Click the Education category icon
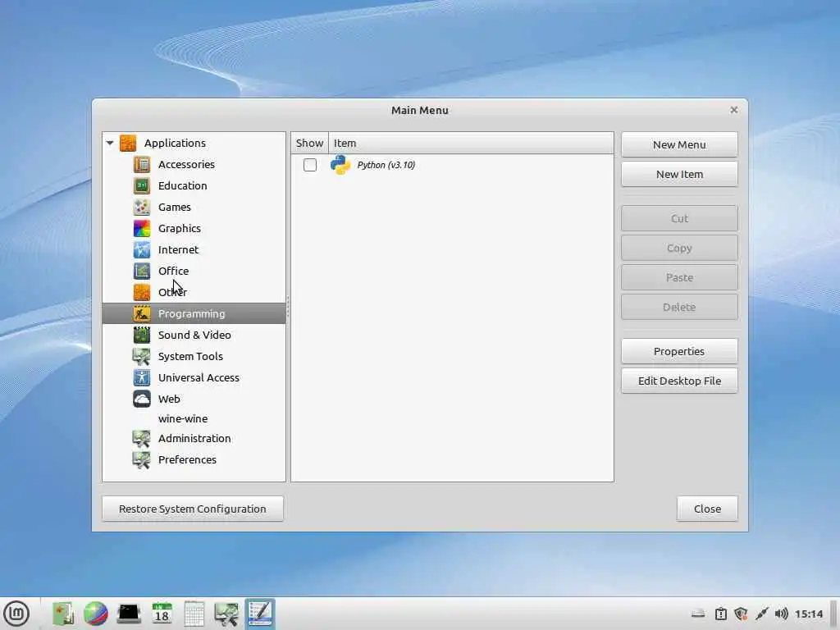The width and height of the screenshot is (840, 630). tap(141, 186)
